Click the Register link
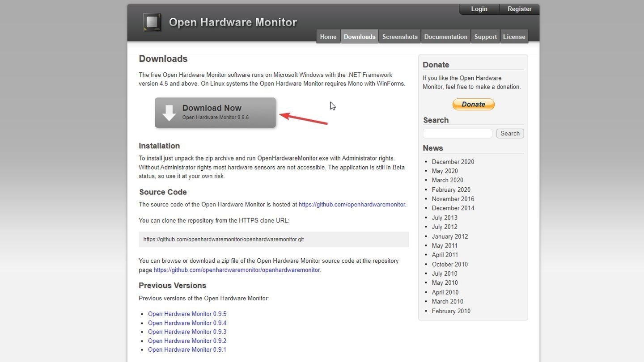Screen dimensions: 644x362 coord(519,9)
